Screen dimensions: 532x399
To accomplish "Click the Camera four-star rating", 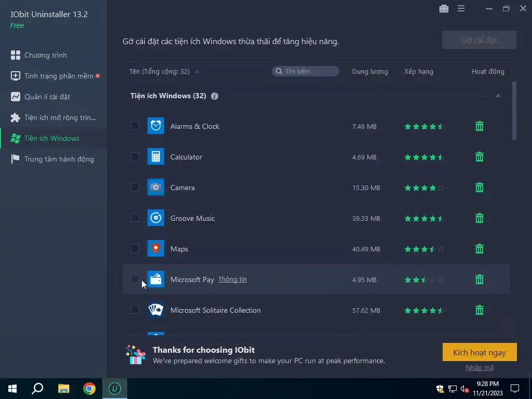I will pos(424,188).
